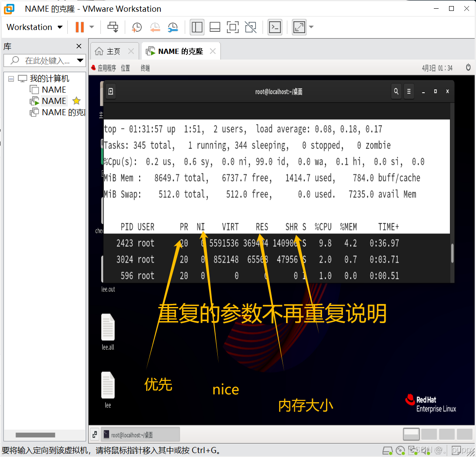Collapse the 我的计算机 tree node

pyautogui.click(x=10, y=78)
